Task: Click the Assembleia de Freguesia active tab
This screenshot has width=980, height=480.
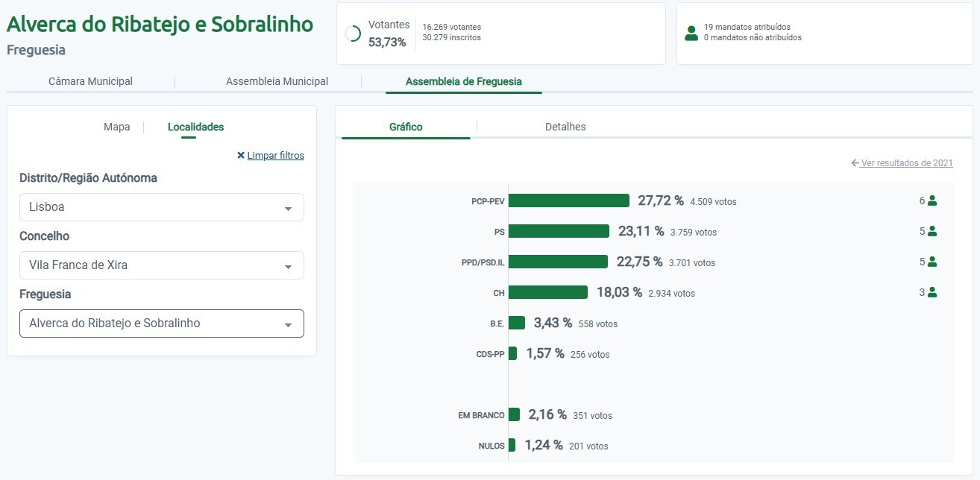Action: click(463, 80)
